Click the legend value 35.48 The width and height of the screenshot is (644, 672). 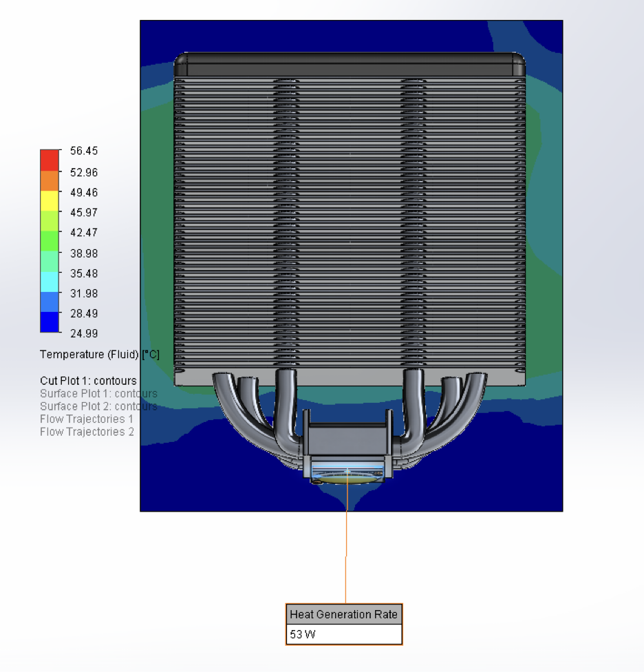pos(84,273)
